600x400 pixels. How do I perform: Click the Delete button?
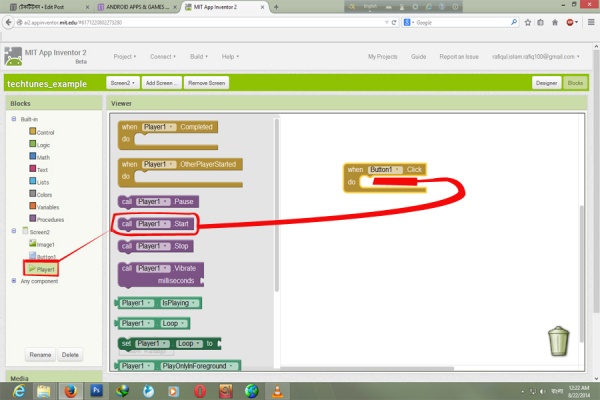point(70,354)
